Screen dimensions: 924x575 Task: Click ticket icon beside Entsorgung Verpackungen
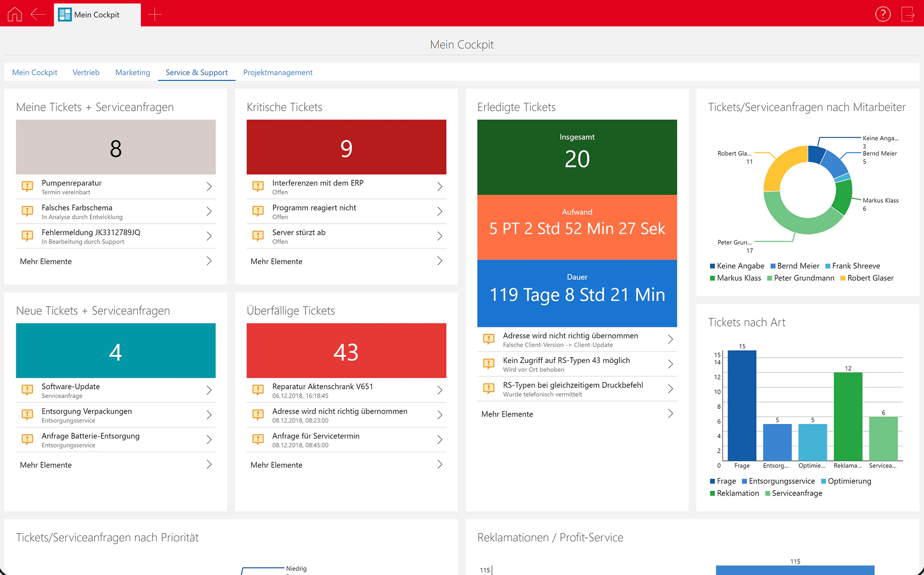point(28,415)
